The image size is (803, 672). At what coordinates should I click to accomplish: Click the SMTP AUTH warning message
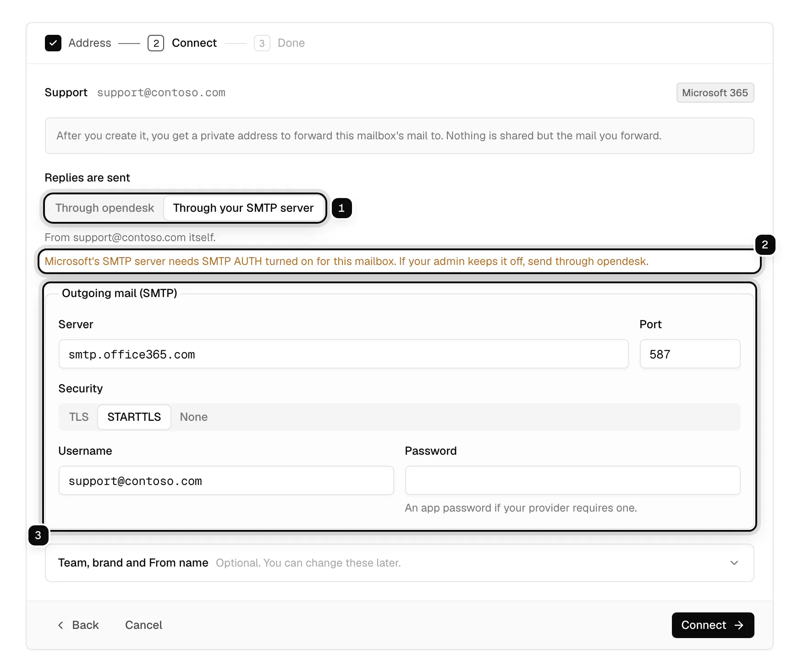click(x=346, y=261)
